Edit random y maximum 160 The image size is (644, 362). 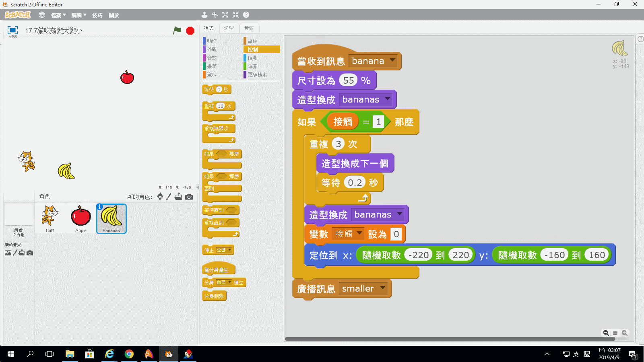[597, 255]
